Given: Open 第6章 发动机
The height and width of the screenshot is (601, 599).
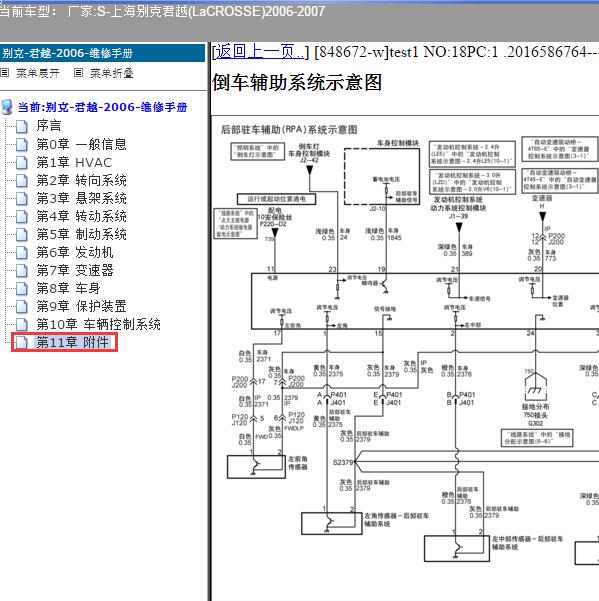Looking at the screenshot, I should tap(75, 252).
